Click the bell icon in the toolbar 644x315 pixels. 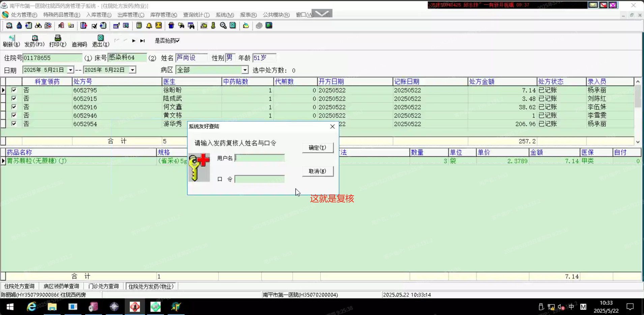click(149, 26)
